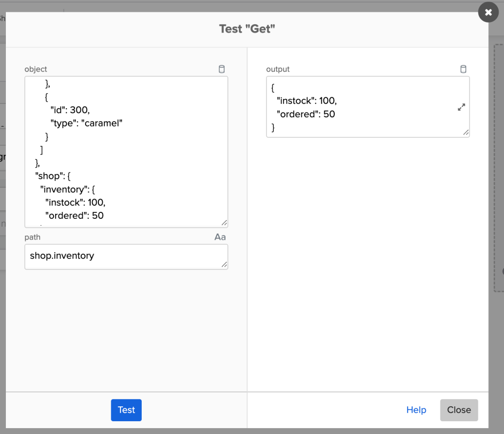Click the resize grip of the object textarea

224,223
